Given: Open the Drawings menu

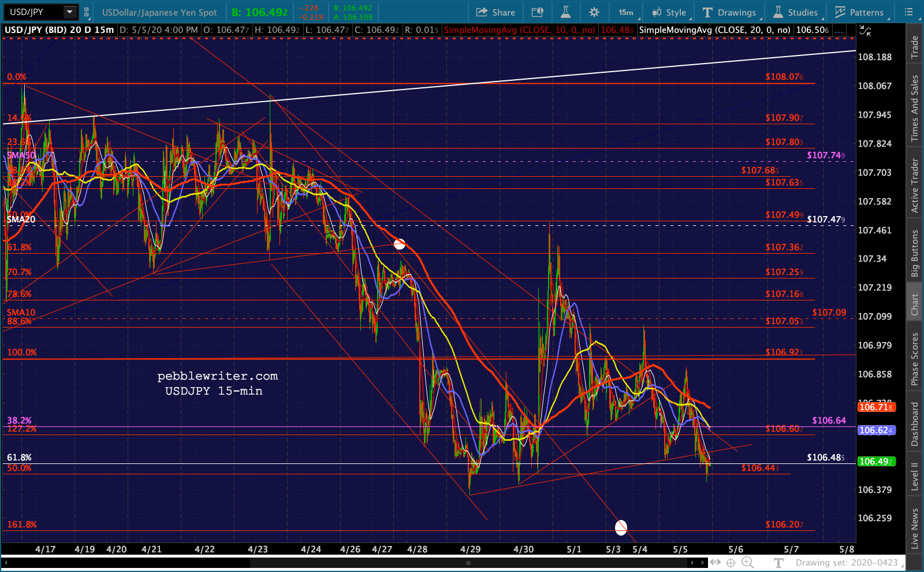Looking at the screenshot, I should point(729,12).
